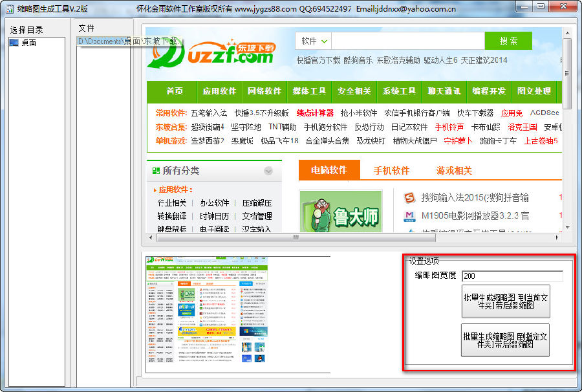The width and height of the screenshot is (582, 392).
Task: Expand the 所有分类 chevron
Action: pos(268,171)
